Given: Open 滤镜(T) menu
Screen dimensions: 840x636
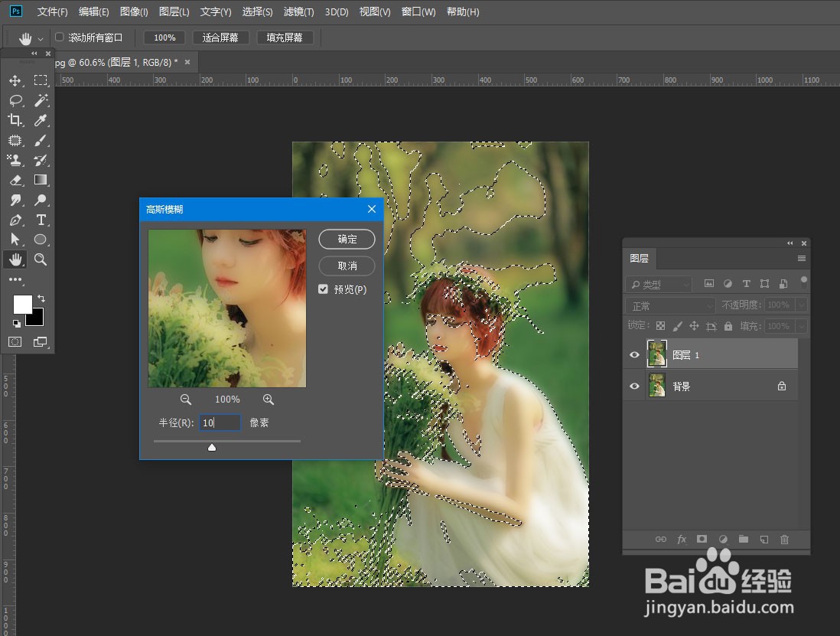Looking at the screenshot, I should [x=299, y=11].
